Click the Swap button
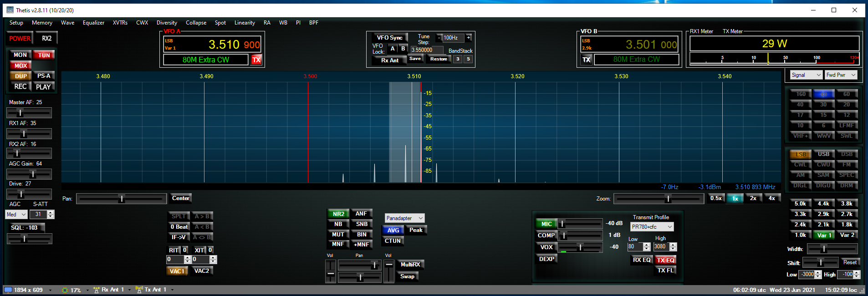Screen dimensions: 868x296 (x=407, y=276)
